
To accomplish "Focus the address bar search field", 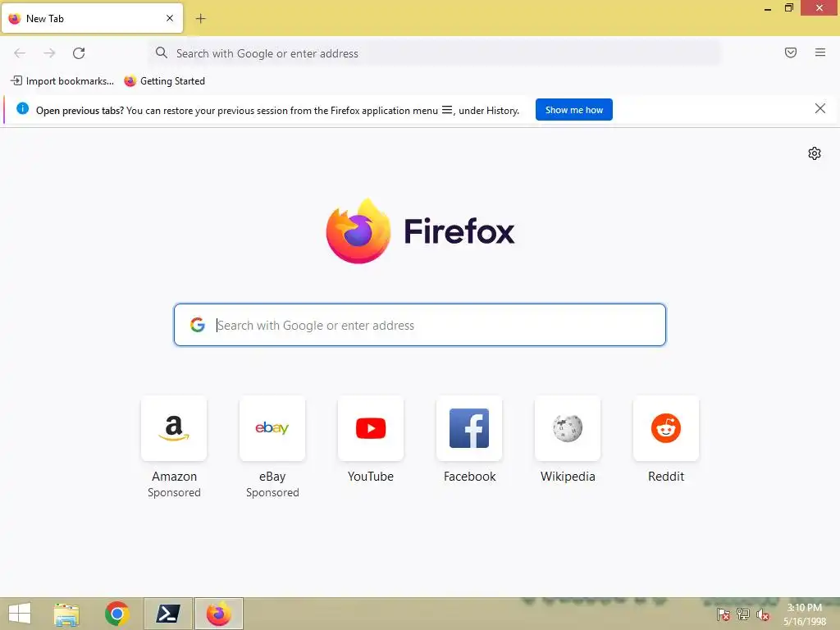I will 434,53.
